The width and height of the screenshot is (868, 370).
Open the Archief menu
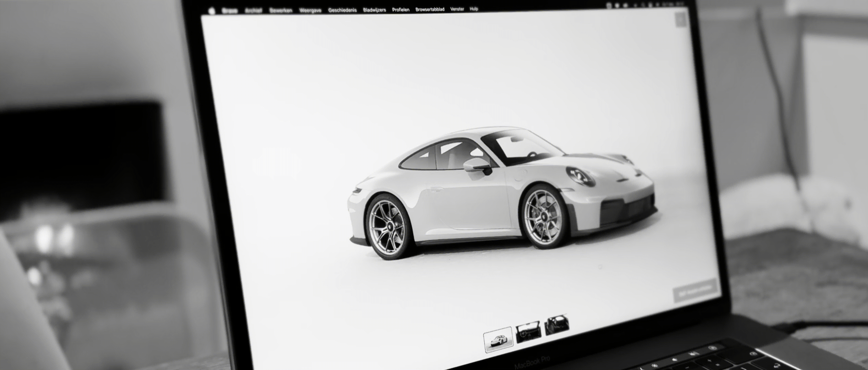[x=254, y=11]
